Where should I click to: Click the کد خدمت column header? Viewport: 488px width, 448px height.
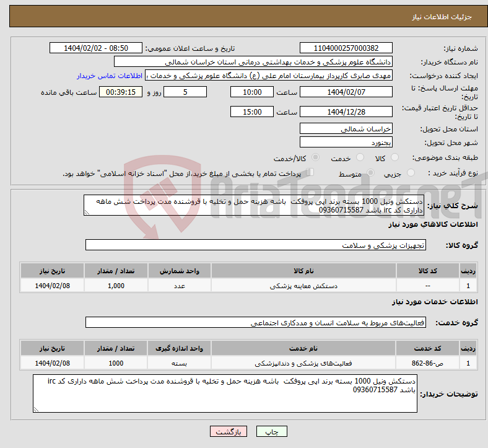(x=428, y=348)
